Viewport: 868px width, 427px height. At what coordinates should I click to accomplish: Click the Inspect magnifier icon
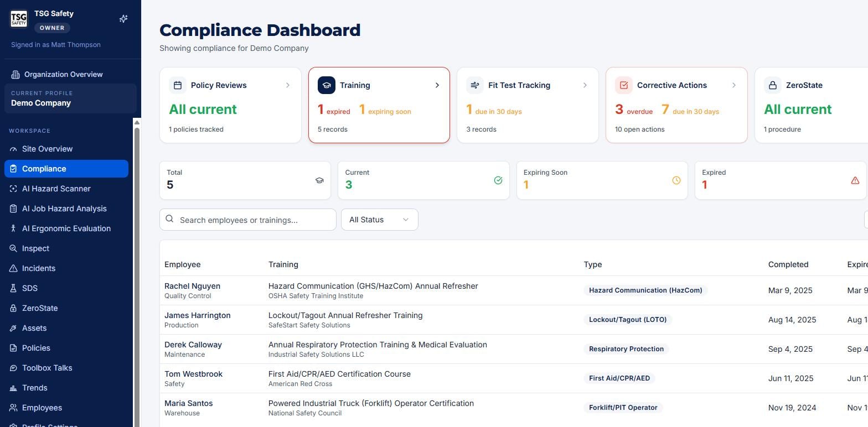(13, 248)
